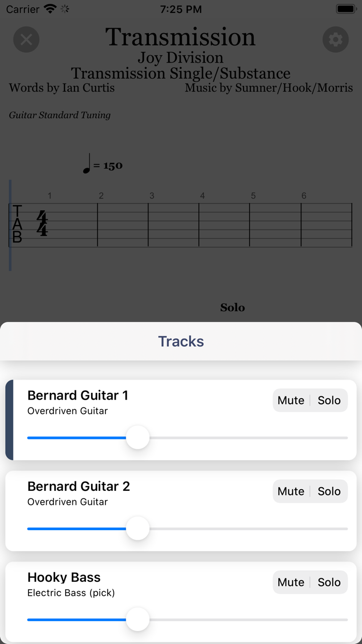Viewport: 362px width, 644px height.
Task: Solo the Bernard Guitar 1 track
Action: pos(329,400)
